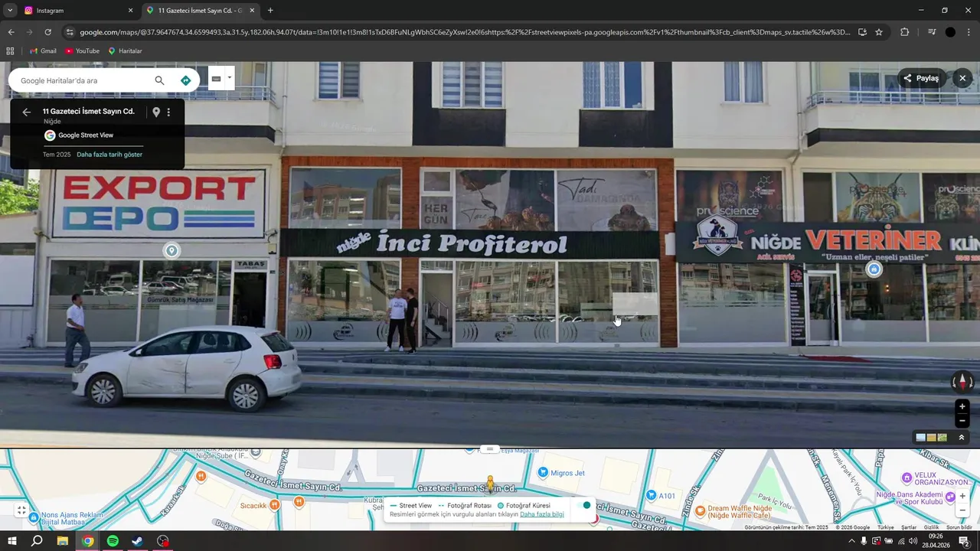Click the install app icon in address bar
Image resolution: width=980 pixels, height=551 pixels.
[x=862, y=32]
